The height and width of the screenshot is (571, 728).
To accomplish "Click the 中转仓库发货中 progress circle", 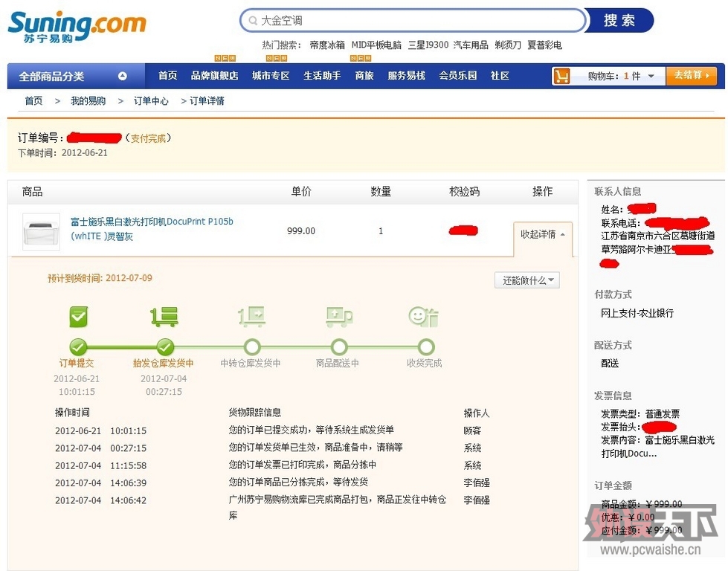I will click(251, 346).
